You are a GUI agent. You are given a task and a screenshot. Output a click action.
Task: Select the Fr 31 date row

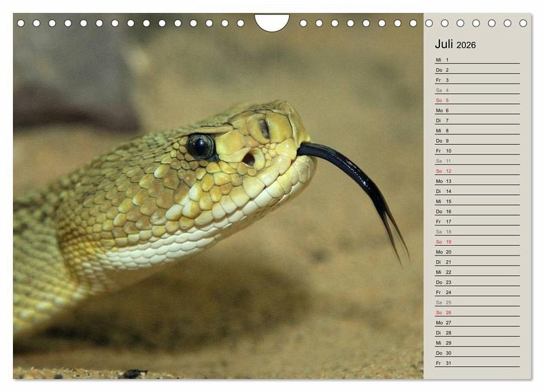[x=477, y=363]
